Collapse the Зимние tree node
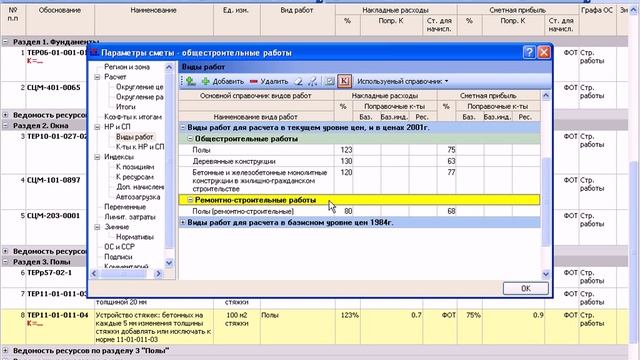The height and width of the screenshot is (360, 640). point(98,227)
